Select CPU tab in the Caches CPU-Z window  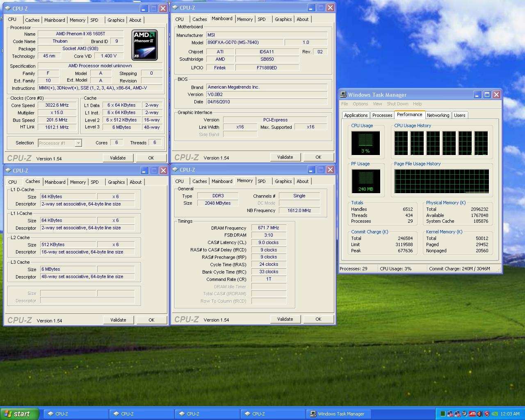(13, 182)
